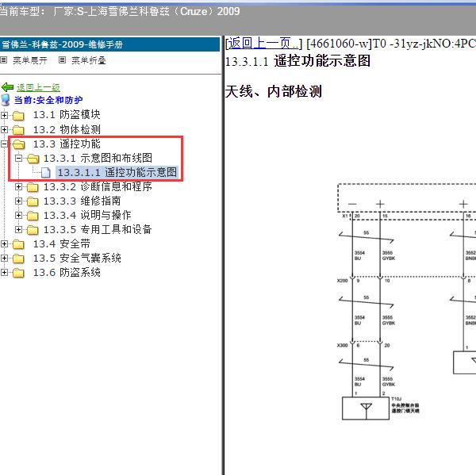
Task: Expand the 13.3.3 维修指南 node
Action: (x=18, y=201)
